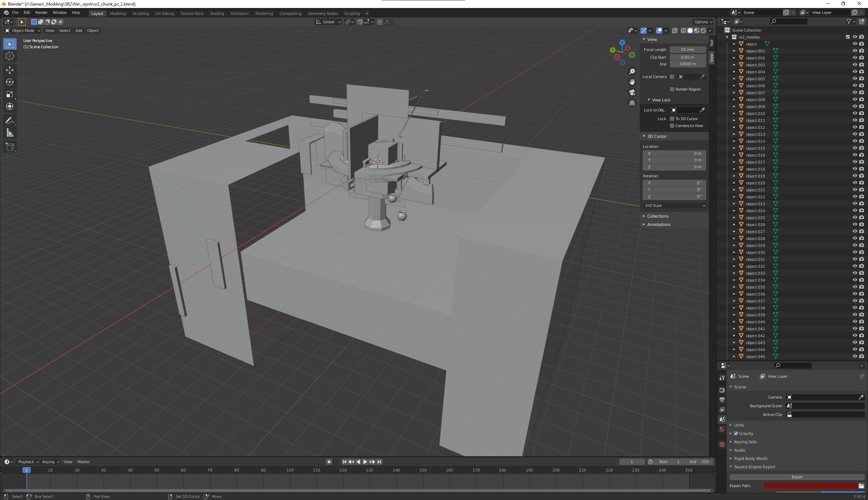Play the animation forward
This screenshot has width=868, height=500.
tap(365, 462)
